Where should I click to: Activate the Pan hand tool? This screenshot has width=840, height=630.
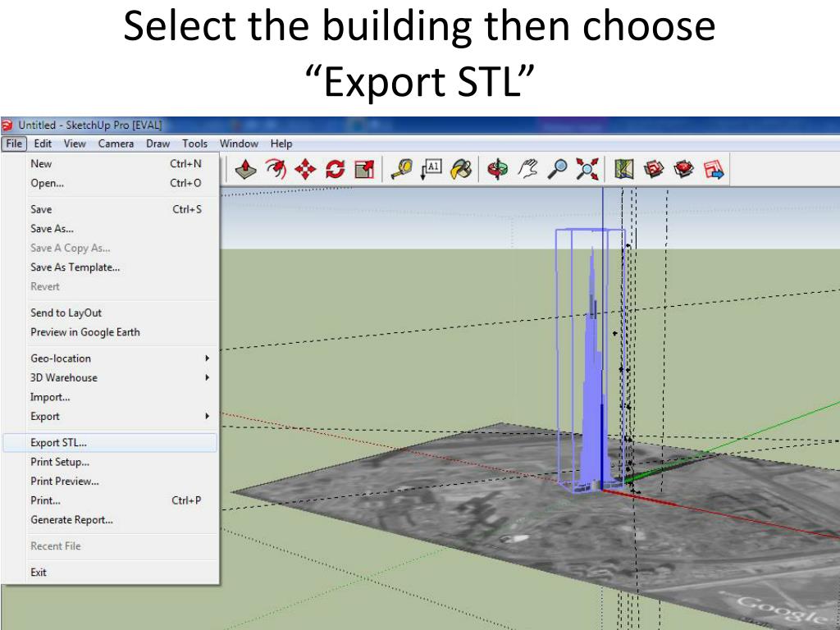click(527, 170)
